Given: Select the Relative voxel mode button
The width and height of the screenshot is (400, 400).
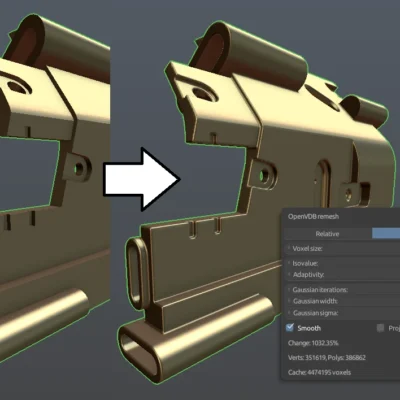Looking at the screenshot, I should click(328, 234).
